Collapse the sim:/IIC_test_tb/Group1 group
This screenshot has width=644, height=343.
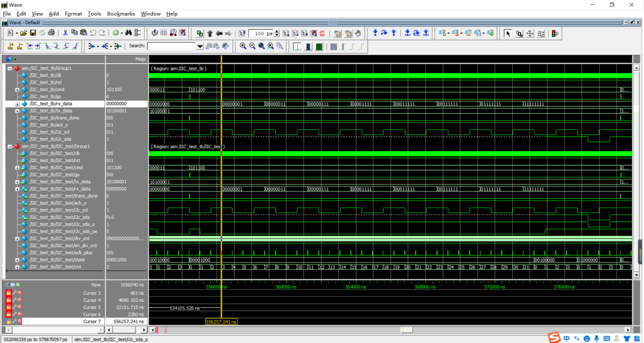(10, 68)
